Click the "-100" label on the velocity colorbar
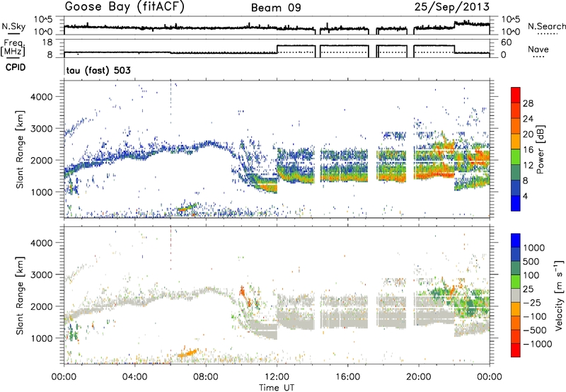This screenshot has width=566, height=392. coord(535,316)
